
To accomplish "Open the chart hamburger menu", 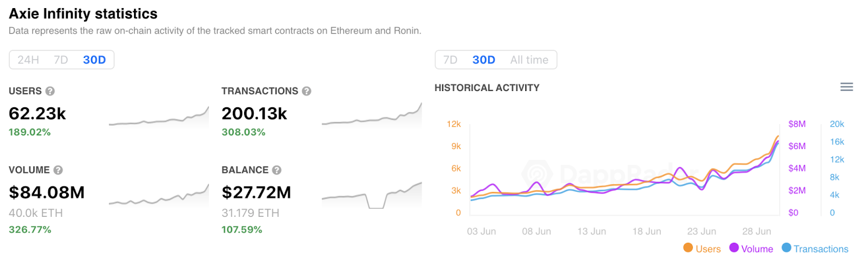I will point(846,87).
